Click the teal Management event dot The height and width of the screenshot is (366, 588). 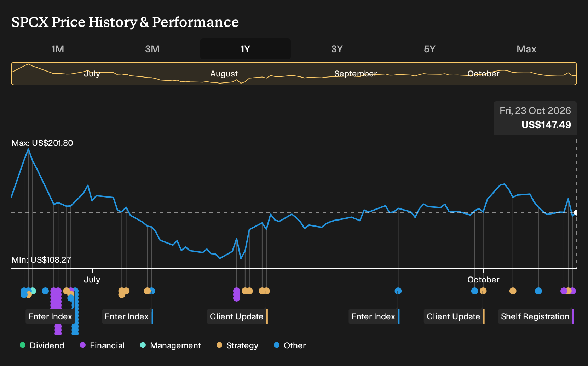coord(33,291)
